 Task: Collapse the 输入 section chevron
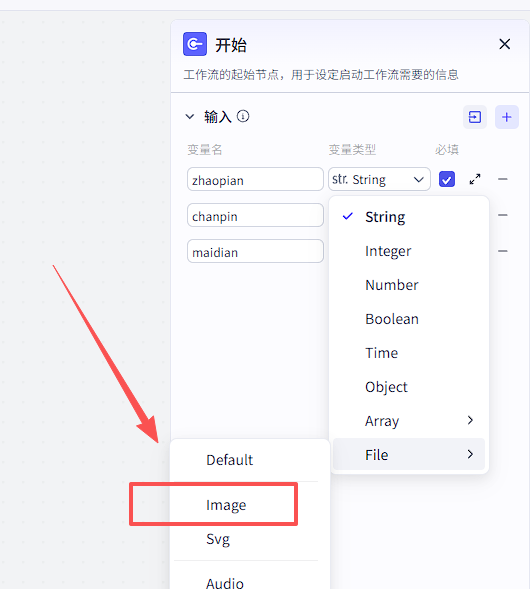pos(190,117)
